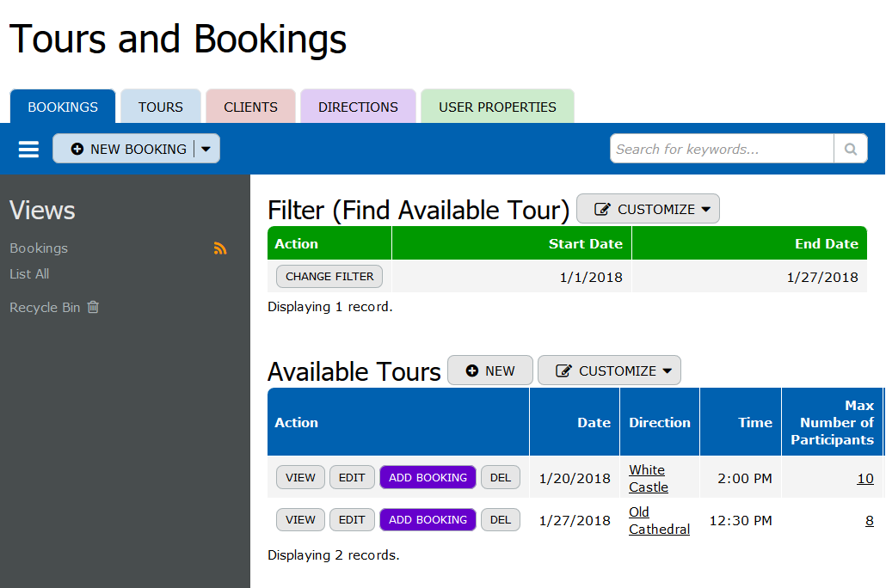Screen dimensions: 886x588
Task: Open the Recycle Bin trash icon
Action: click(x=93, y=307)
